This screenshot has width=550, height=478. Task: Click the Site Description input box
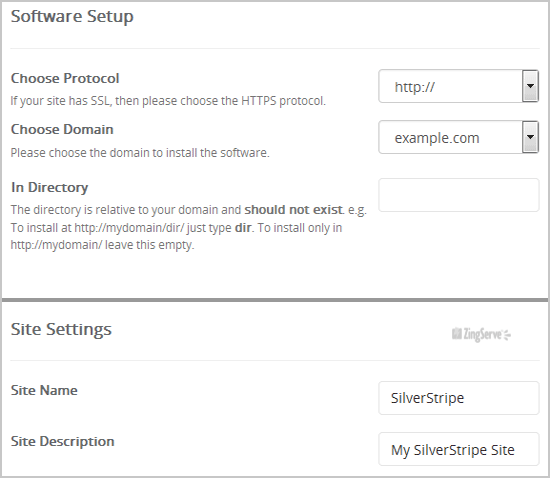point(458,449)
